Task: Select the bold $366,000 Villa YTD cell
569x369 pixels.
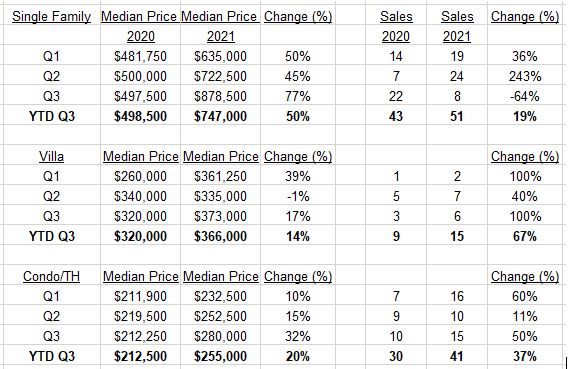Action: [220, 236]
